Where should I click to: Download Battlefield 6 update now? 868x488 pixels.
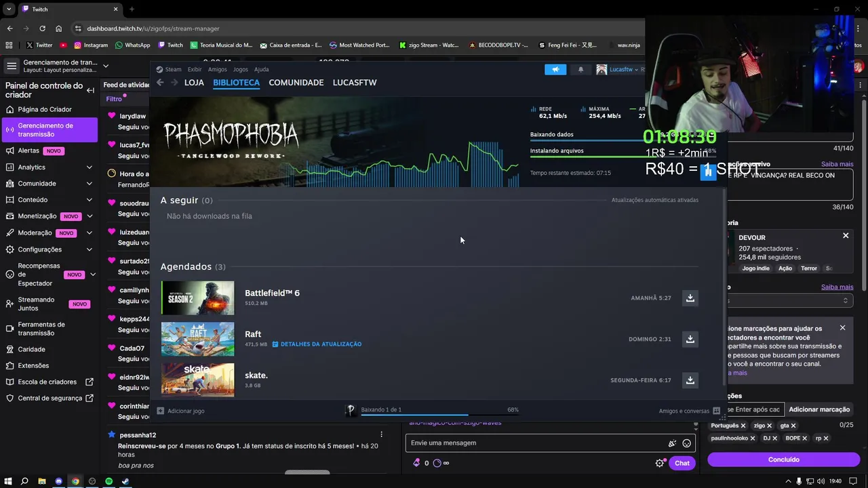click(x=690, y=298)
